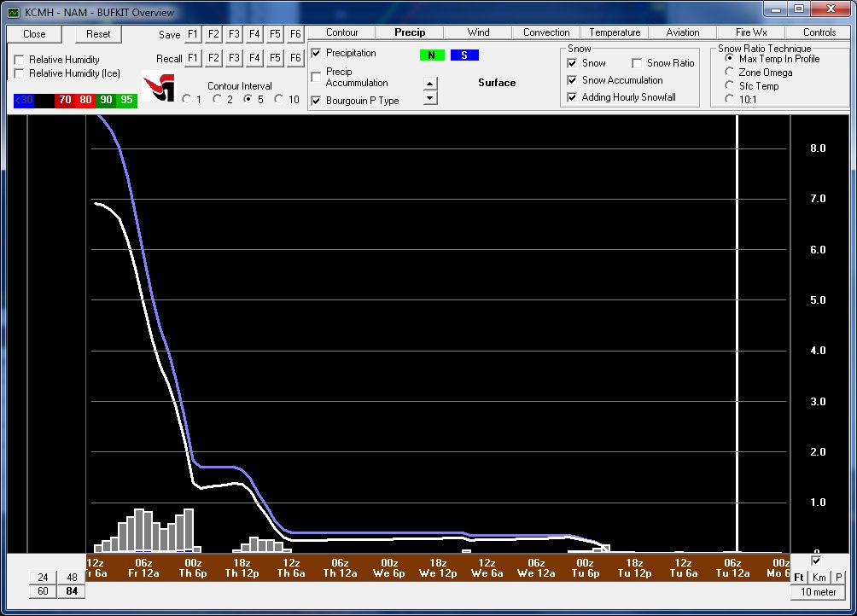
Task: Check the Precip Accumulation checkbox
Action: [316, 77]
